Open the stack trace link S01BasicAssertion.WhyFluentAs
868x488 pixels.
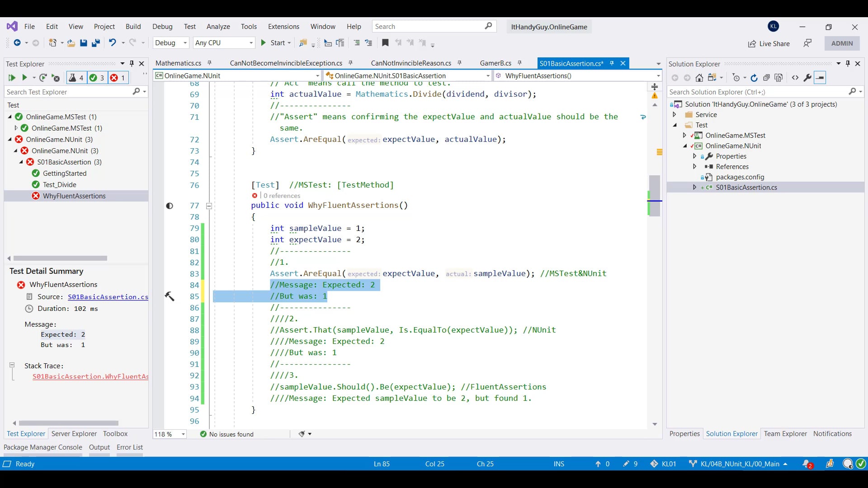pos(90,376)
